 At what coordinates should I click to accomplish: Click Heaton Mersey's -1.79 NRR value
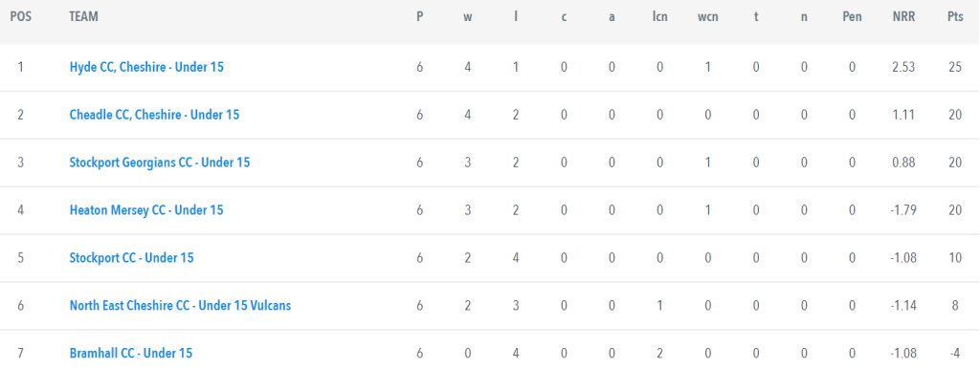(903, 209)
